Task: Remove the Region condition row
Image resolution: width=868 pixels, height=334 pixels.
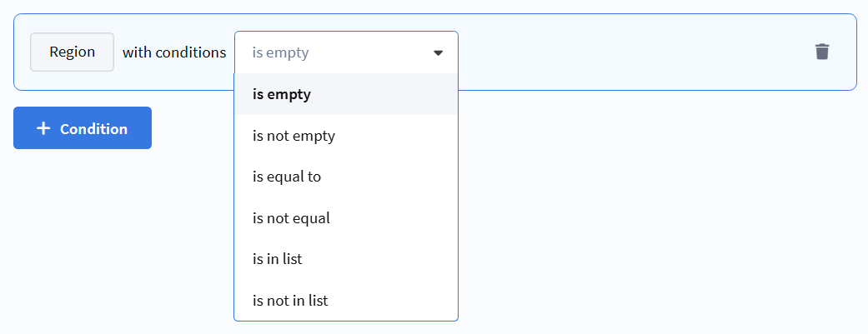Action: tap(822, 52)
